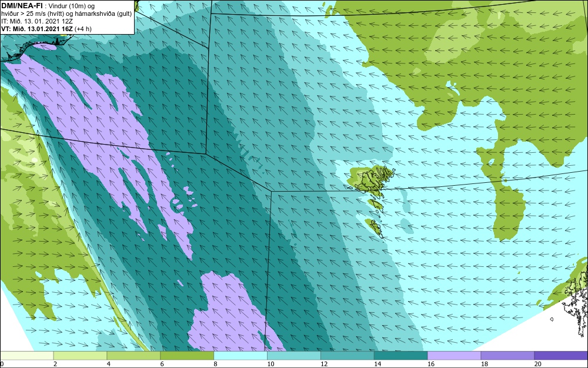Image resolution: width=588 pixels, height=368 pixels.
Task: Click the 8–10 m/s light cyan legend swatch
Action: [240, 356]
